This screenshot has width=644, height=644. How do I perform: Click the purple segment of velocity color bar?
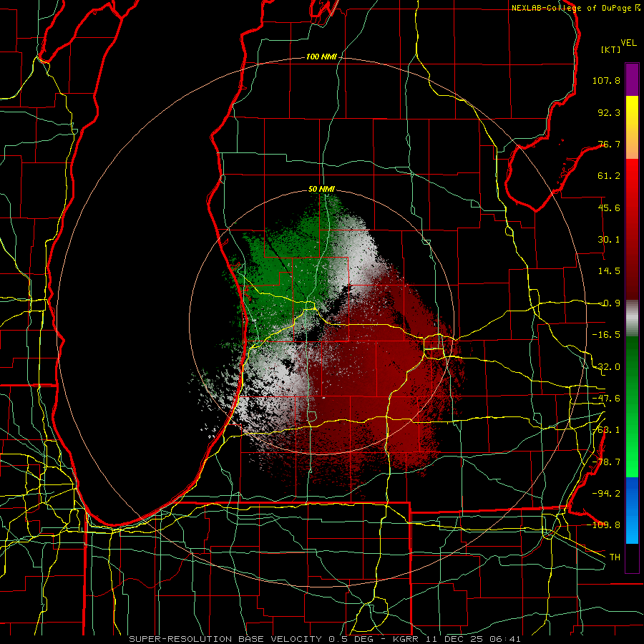click(x=632, y=79)
